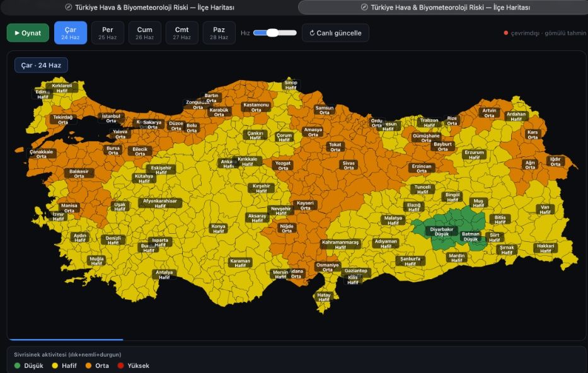Click the Artvin Orta map label
588x373 pixels.
(x=489, y=113)
